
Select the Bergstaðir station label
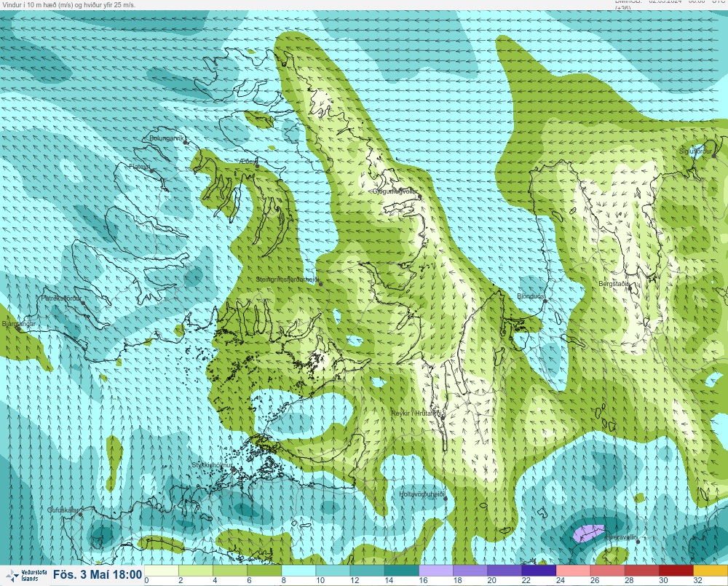coord(613,283)
